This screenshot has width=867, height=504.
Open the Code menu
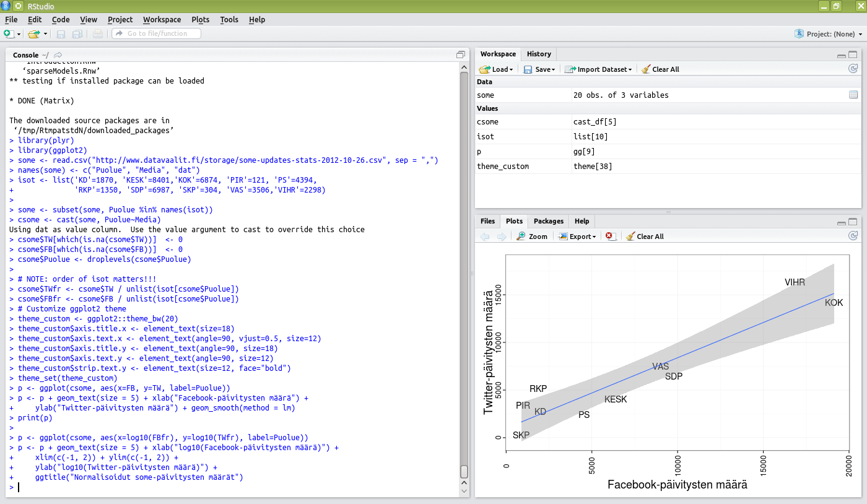(61, 20)
